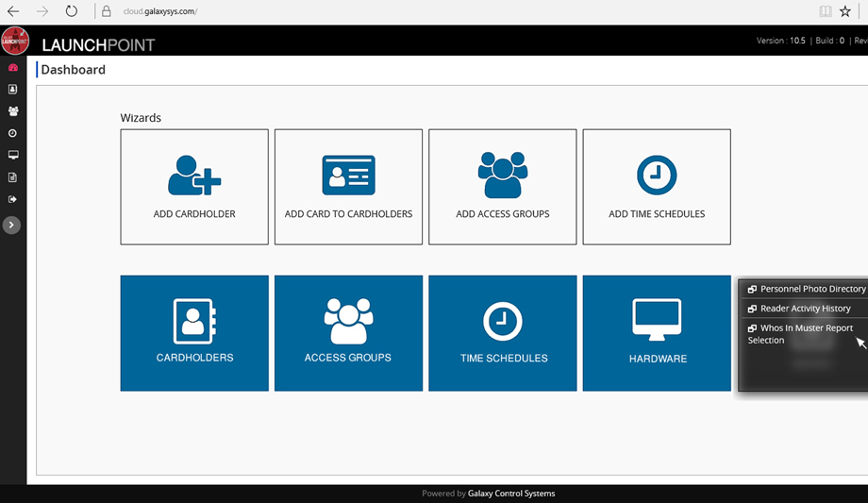Screen dimensions: 868x503
Task: Open the blue Time Schedules tile
Action: point(502,333)
